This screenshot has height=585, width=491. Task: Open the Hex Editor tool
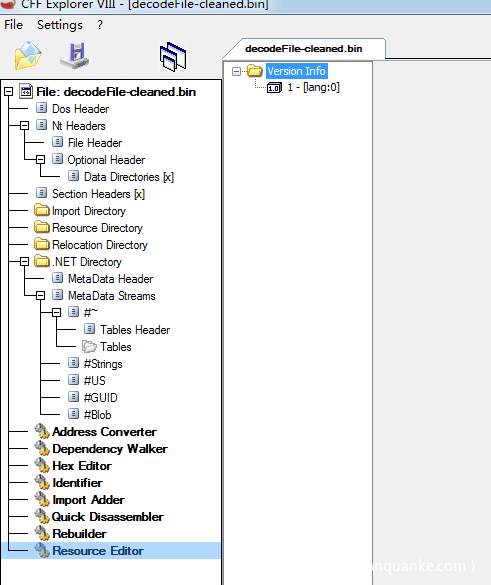[82, 466]
